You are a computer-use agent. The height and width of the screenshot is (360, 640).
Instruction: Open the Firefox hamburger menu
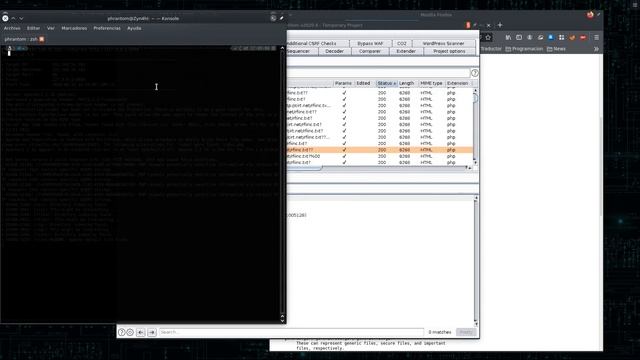[x=596, y=38]
